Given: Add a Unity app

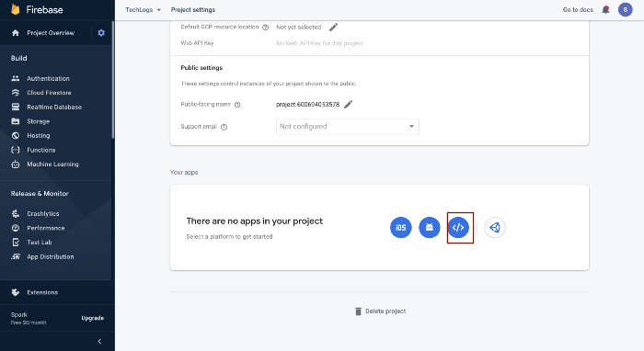Looking at the screenshot, I should coord(495,227).
